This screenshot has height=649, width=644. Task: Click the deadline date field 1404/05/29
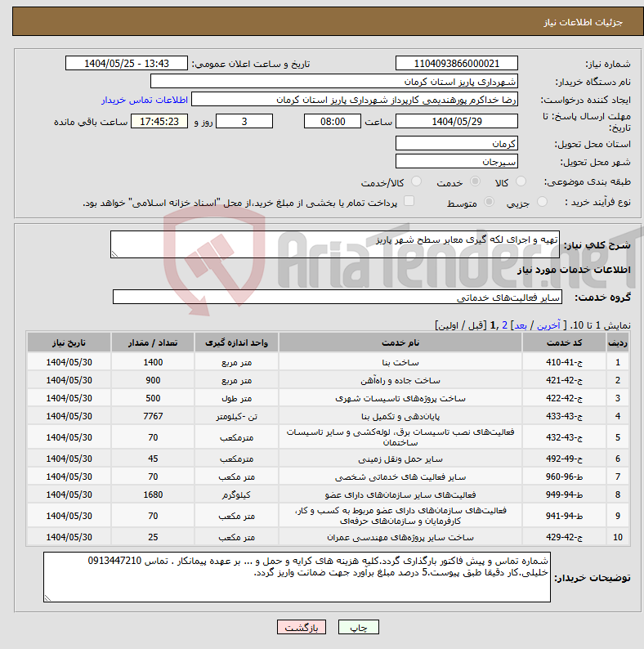[x=457, y=121]
